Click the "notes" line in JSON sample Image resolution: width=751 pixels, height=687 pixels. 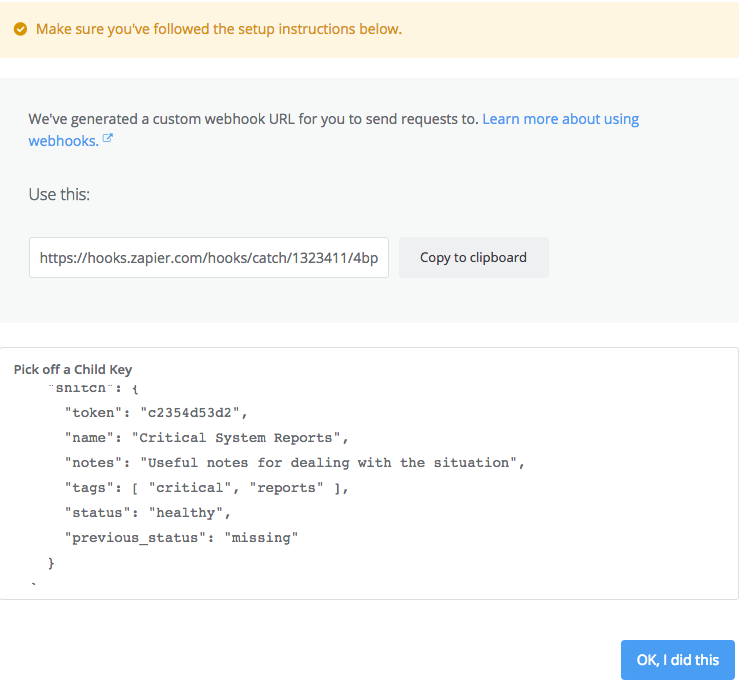(x=294, y=462)
